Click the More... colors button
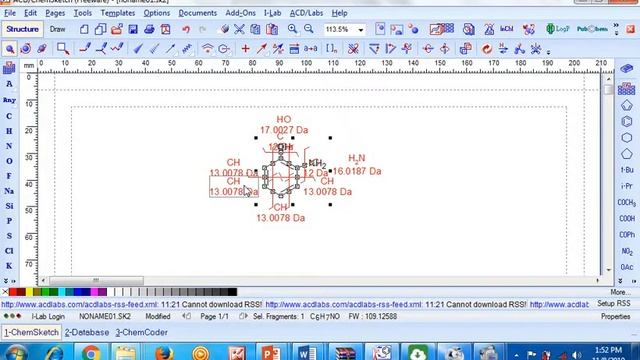 click(x=620, y=292)
